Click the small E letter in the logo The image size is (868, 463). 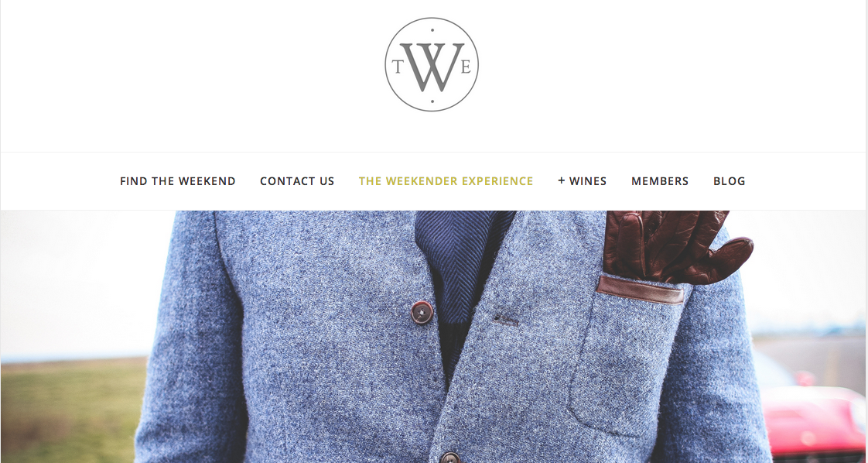coord(466,67)
